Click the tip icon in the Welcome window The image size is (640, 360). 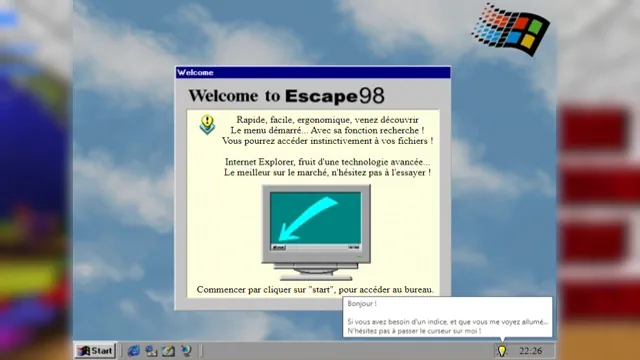207,124
